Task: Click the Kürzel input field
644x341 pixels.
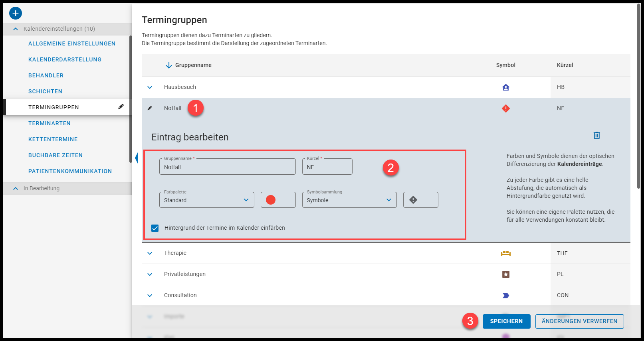Action: coord(327,167)
